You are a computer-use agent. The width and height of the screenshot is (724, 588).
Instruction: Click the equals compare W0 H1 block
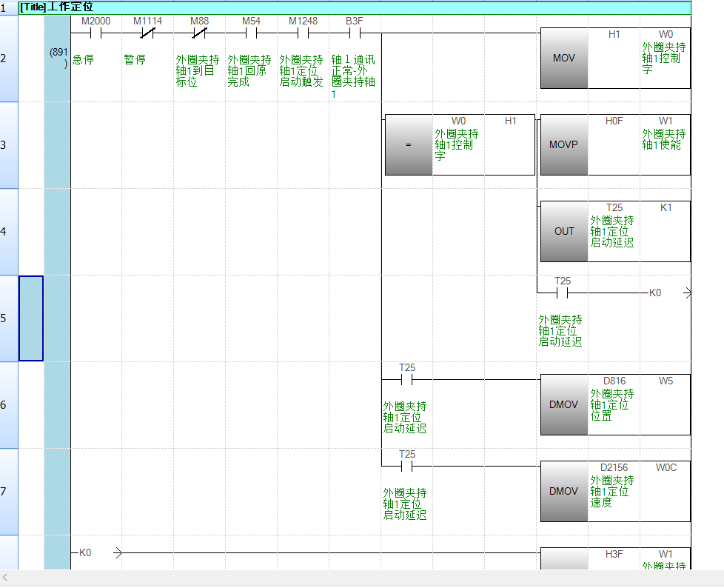pos(459,144)
